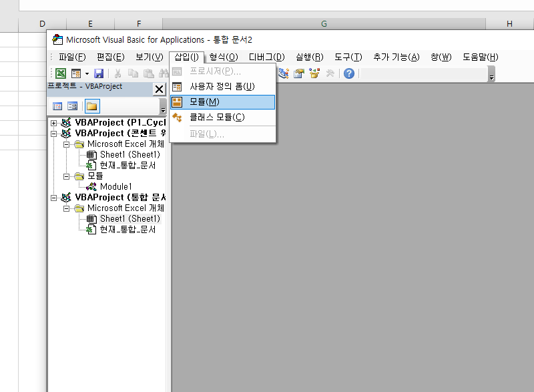Image resolution: width=534 pixels, height=392 pixels.
Task: Collapse the 모듈 folder
Action: pyautogui.click(x=66, y=176)
